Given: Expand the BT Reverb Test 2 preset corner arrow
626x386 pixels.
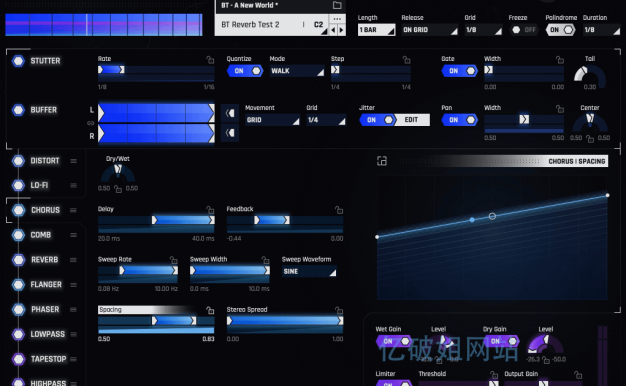Looking at the screenshot, I should click(324, 31).
